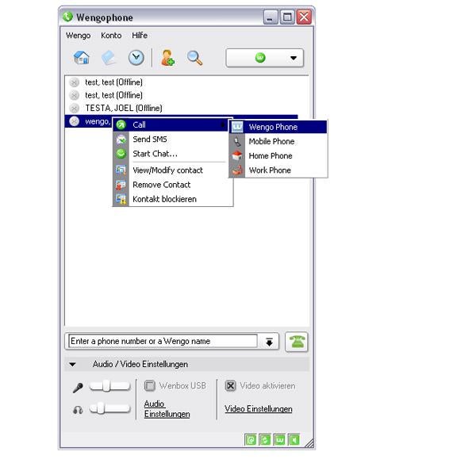Click the Start Chat smiley icon
The image size is (476, 463).
[121, 154]
